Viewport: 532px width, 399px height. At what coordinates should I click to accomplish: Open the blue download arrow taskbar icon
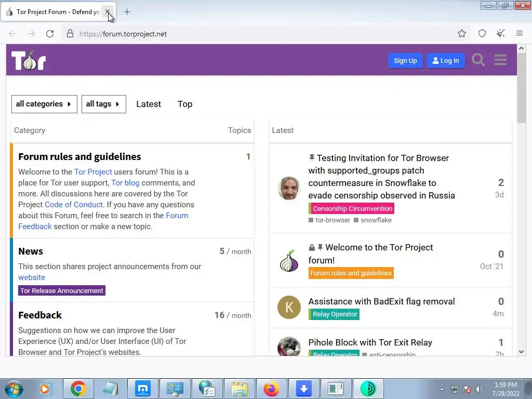303,389
